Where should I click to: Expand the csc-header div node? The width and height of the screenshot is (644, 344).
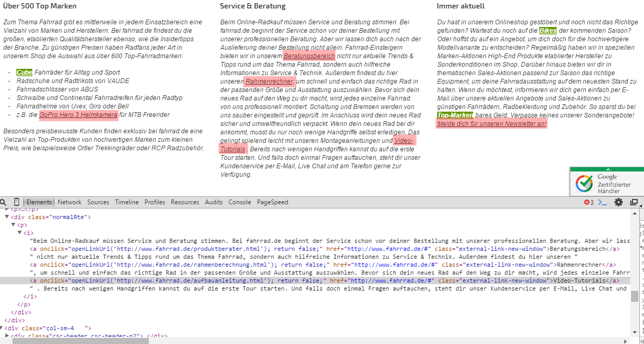click(7, 336)
